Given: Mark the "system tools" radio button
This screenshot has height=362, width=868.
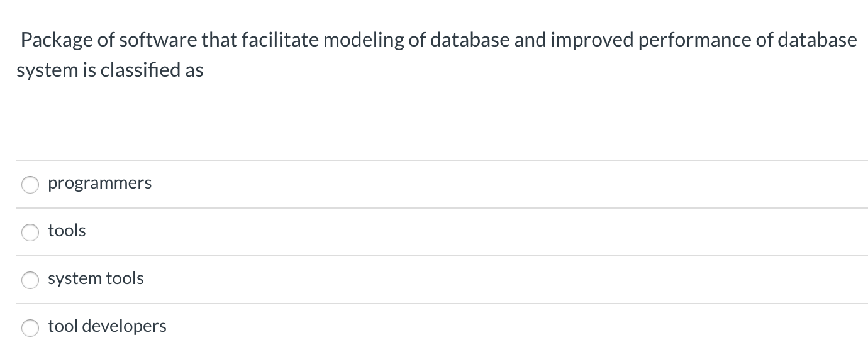Looking at the screenshot, I should pyautogui.click(x=31, y=280).
